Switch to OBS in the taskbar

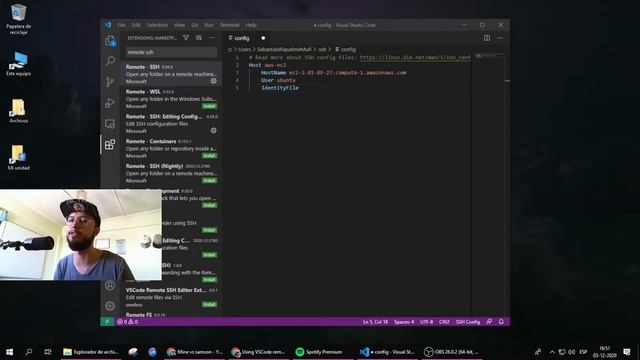pos(451,351)
